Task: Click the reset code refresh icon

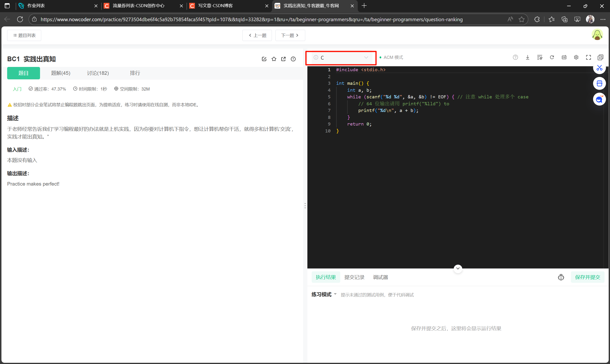Action: (x=552, y=57)
